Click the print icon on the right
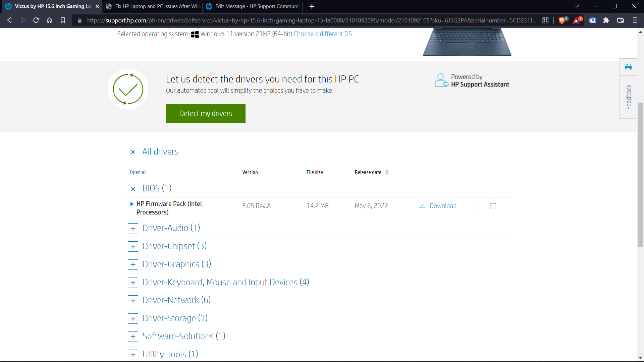The image size is (644, 362). (628, 67)
